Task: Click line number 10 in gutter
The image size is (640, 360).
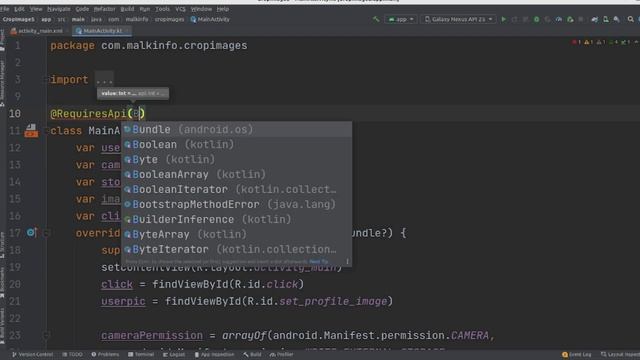Action: tap(15, 113)
